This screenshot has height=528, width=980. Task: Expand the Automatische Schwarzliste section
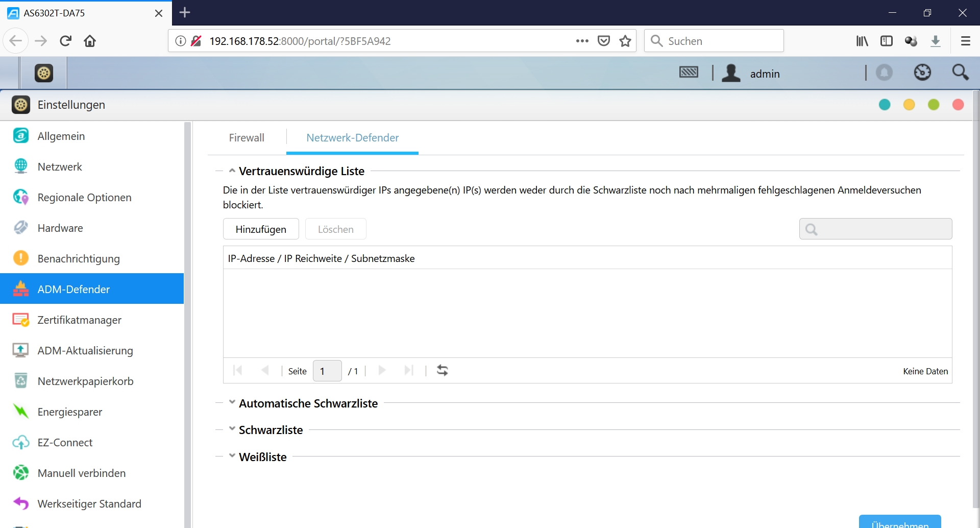click(232, 402)
